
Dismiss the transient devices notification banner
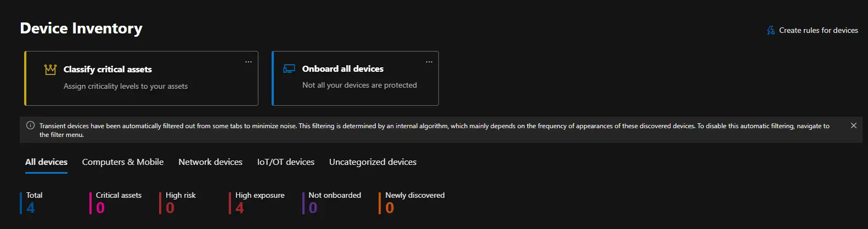pyautogui.click(x=854, y=125)
